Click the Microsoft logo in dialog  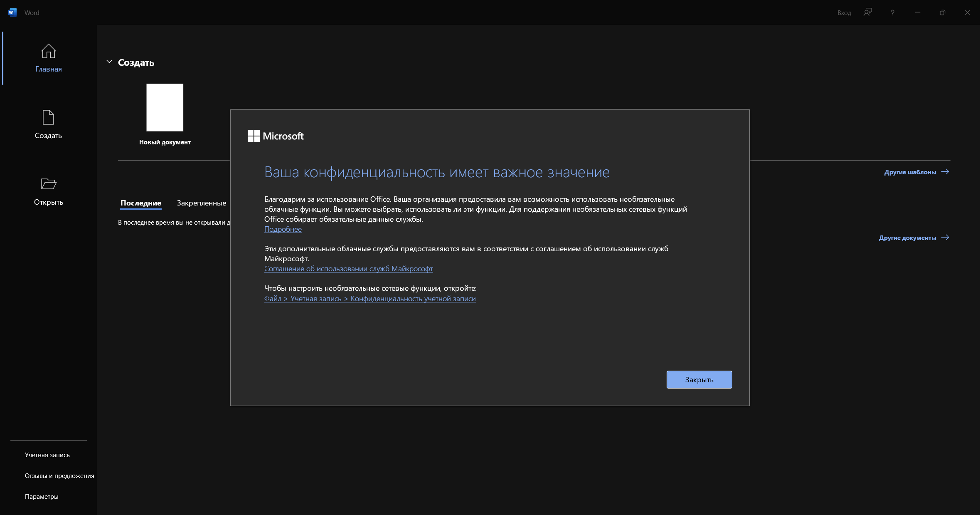276,136
